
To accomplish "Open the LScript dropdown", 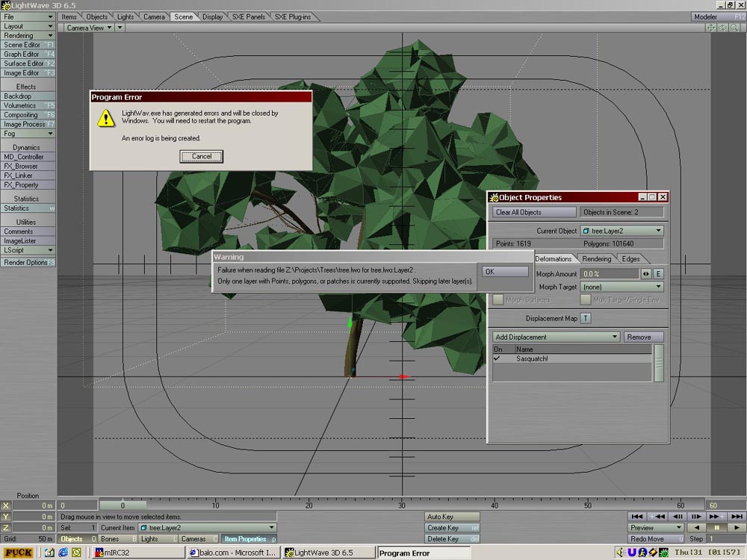I will 28,250.
